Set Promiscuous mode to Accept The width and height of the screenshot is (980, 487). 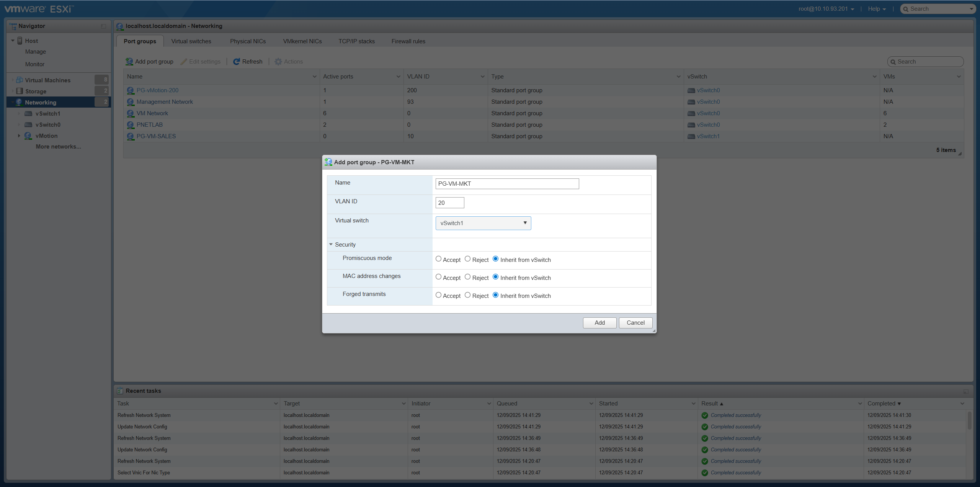coord(438,259)
